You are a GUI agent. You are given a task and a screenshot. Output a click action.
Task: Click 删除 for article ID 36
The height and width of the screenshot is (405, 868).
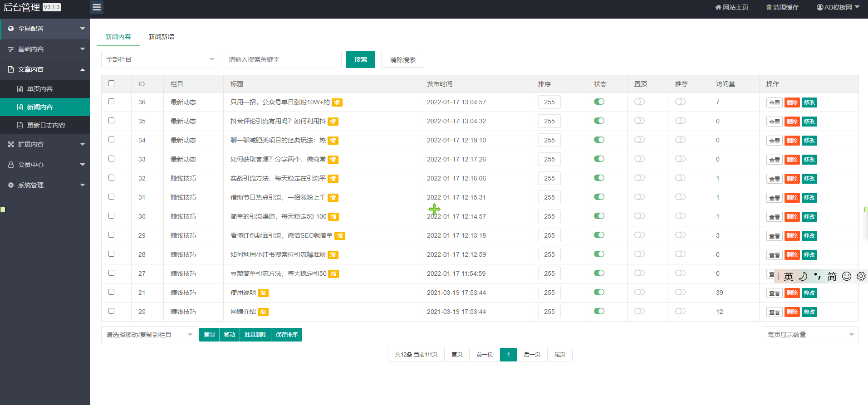coord(792,102)
